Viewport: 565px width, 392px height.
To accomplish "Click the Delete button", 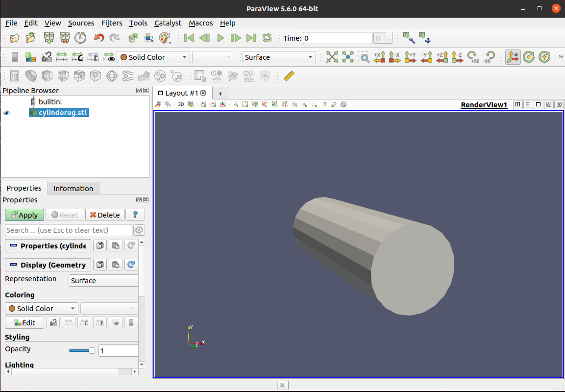I will 105,215.
